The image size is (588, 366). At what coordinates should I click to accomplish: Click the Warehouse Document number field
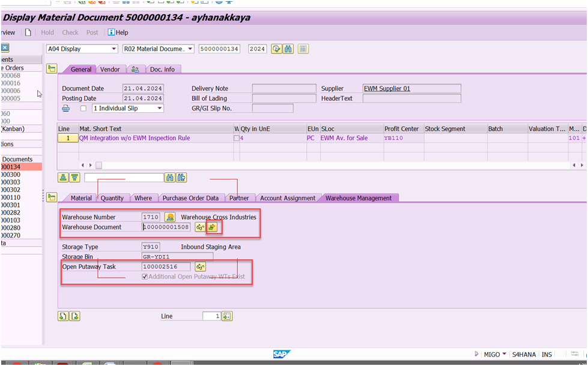tap(166, 227)
